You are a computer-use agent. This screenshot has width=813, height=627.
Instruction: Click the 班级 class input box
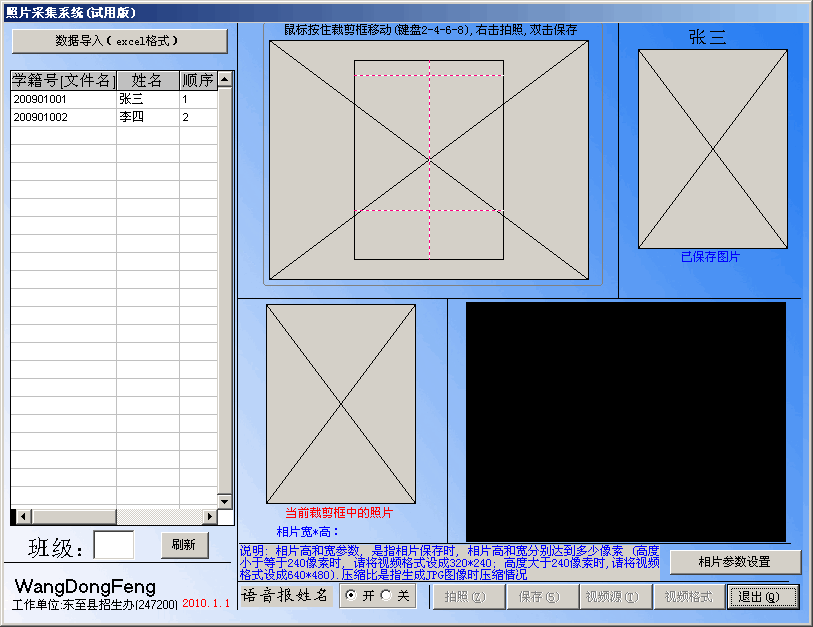click(112, 544)
